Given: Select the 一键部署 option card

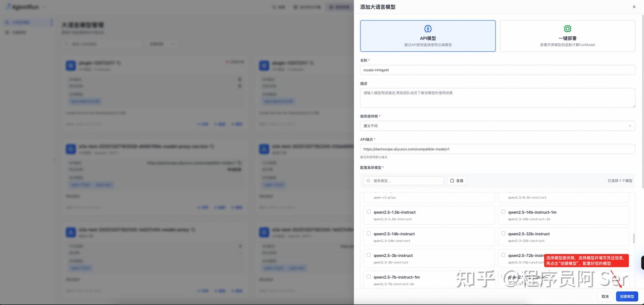Looking at the screenshot, I should point(567,36).
